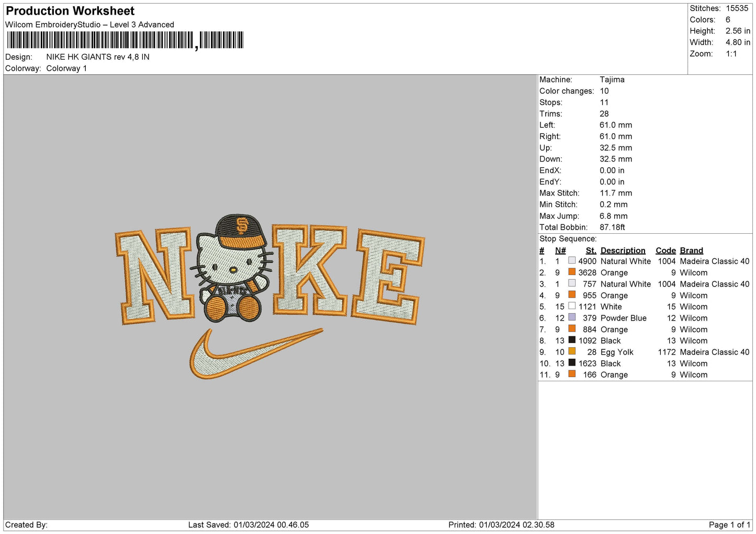756x534 pixels.
Task: Click the Giants cap on Hello Kitty
Action: tap(241, 231)
